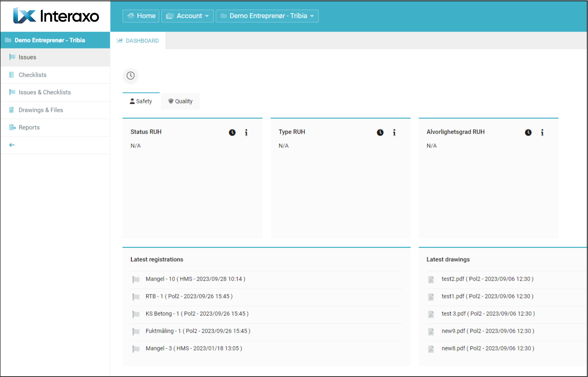
Task: Collapse the sidebar with the back arrow
Action: click(x=12, y=145)
